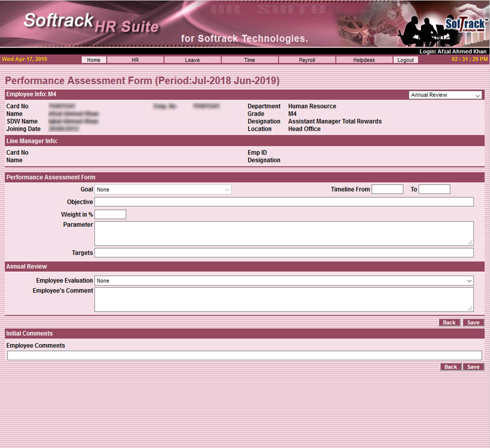Open the Goal dropdown

click(x=162, y=190)
